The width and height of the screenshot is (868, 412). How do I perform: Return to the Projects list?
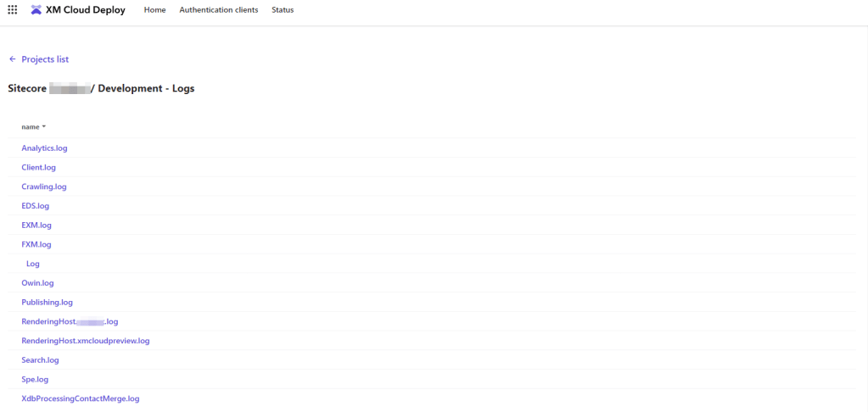(x=45, y=59)
